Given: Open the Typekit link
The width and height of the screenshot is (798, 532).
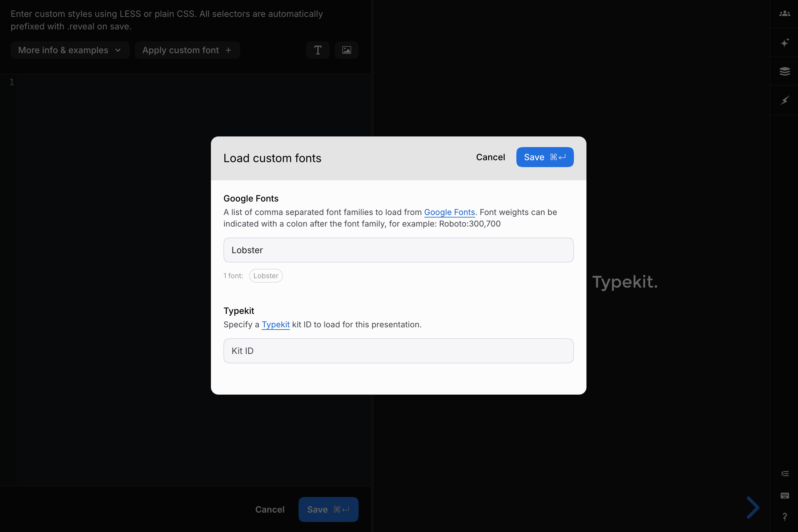Looking at the screenshot, I should [x=275, y=325].
